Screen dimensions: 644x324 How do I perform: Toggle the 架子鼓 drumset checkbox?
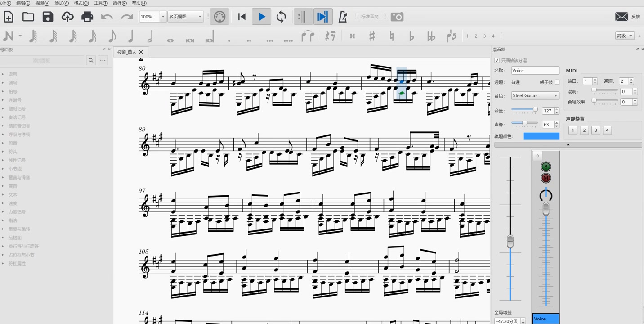557,82
